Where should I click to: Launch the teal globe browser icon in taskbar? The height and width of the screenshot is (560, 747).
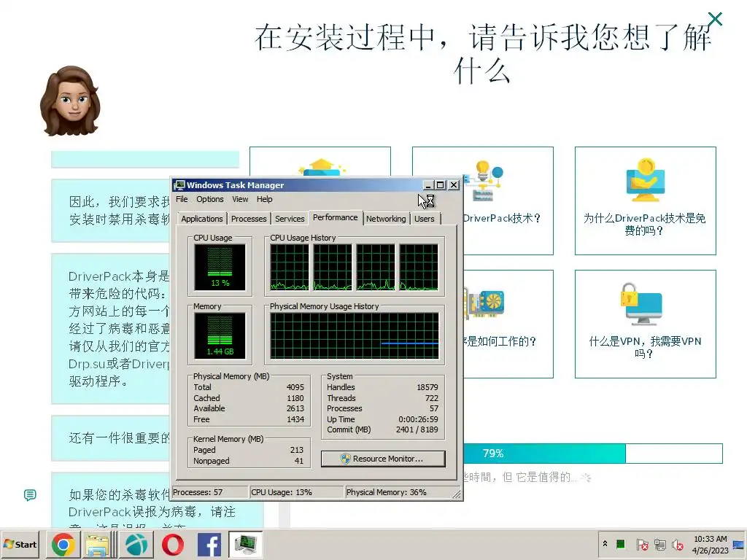(136, 544)
